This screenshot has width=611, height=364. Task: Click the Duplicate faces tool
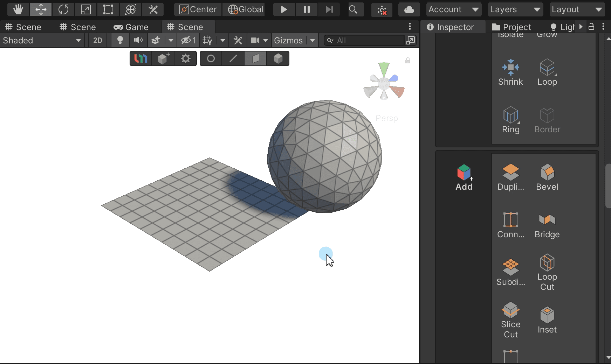pyautogui.click(x=511, y=177)
